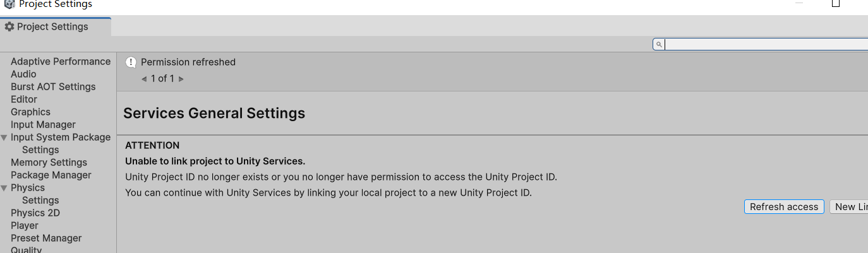Collapse the Input System Package group

click(x=4, y=138)
